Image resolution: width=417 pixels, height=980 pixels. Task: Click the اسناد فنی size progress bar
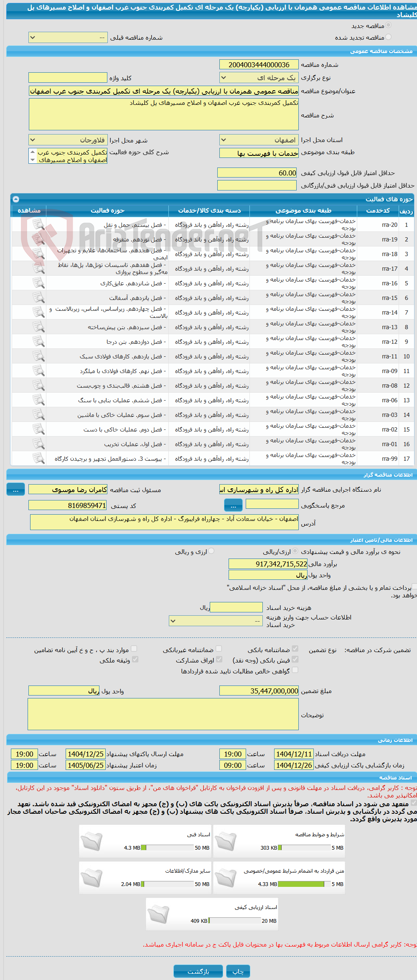(167, 848)
